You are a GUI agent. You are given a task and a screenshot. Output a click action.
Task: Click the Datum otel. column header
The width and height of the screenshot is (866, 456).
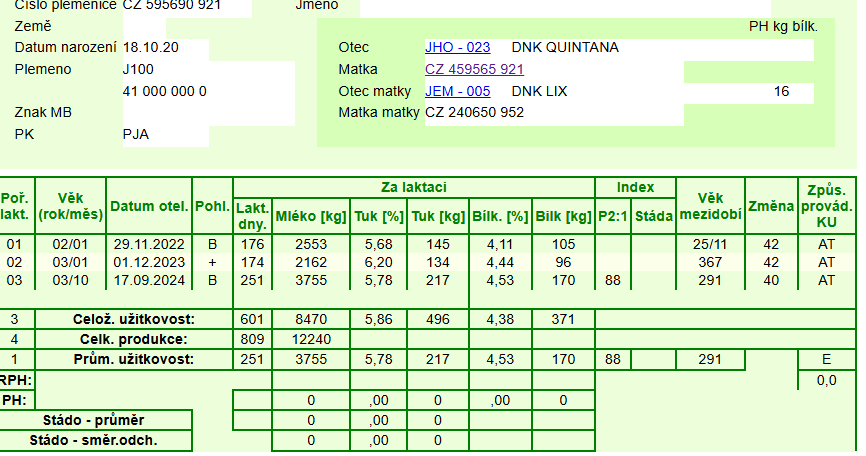(x=149, y=206)
